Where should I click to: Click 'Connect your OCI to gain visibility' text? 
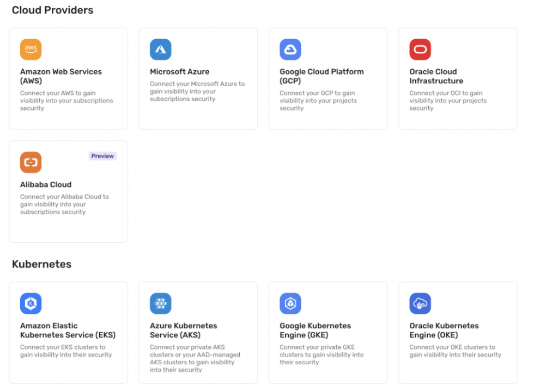tap(448, 101)
